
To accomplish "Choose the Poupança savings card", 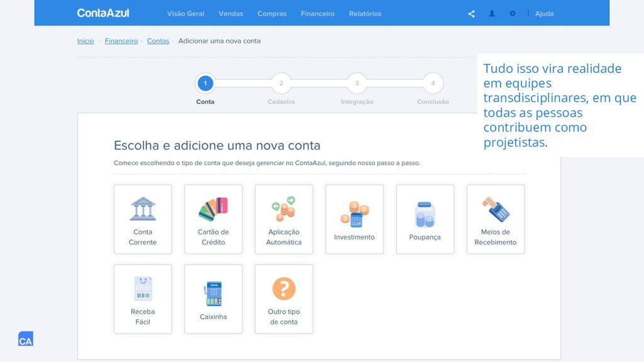I will pos(425,219).
